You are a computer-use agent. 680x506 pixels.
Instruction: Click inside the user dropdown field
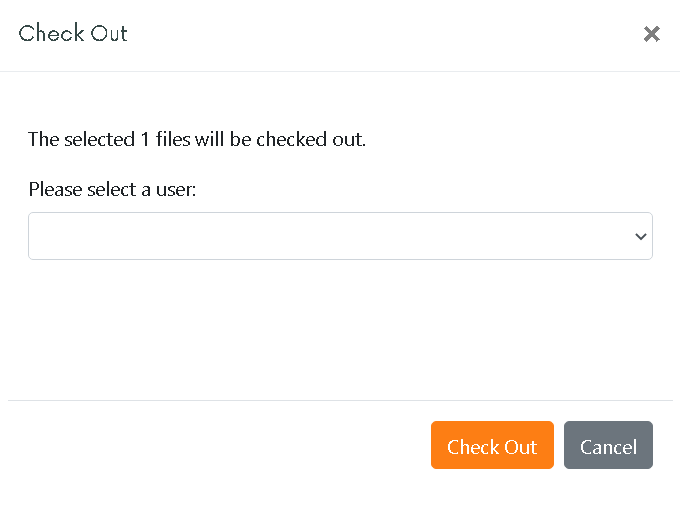tap(340, 236)
